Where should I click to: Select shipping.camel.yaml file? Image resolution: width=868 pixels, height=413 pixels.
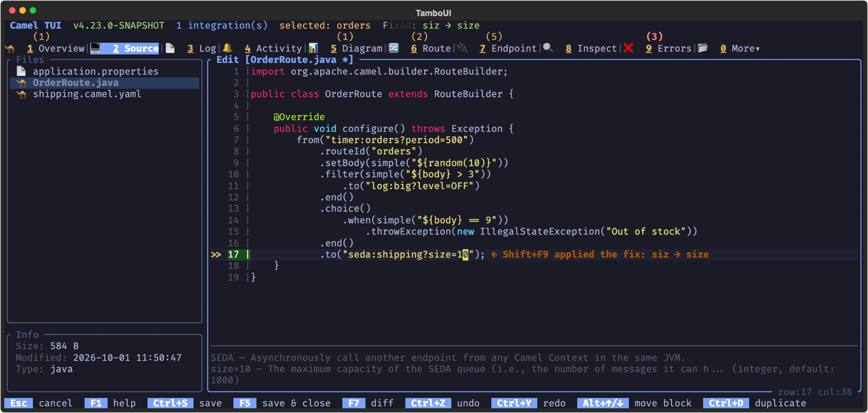tap(87, 94)
